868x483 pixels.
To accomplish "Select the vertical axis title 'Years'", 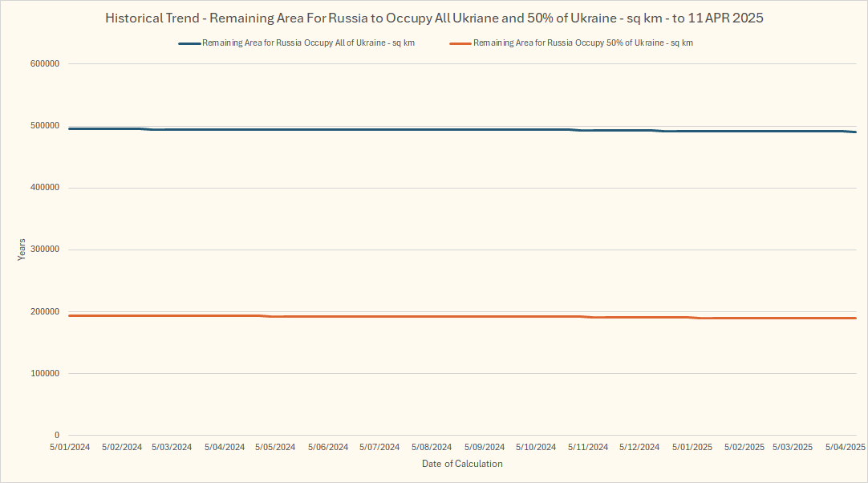I will coord(22,249).
